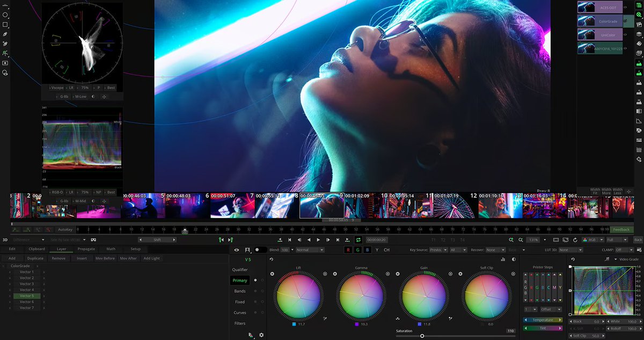Click the zoom out viewer icon
The image size is (644, 340).
[x=520, y=240]
